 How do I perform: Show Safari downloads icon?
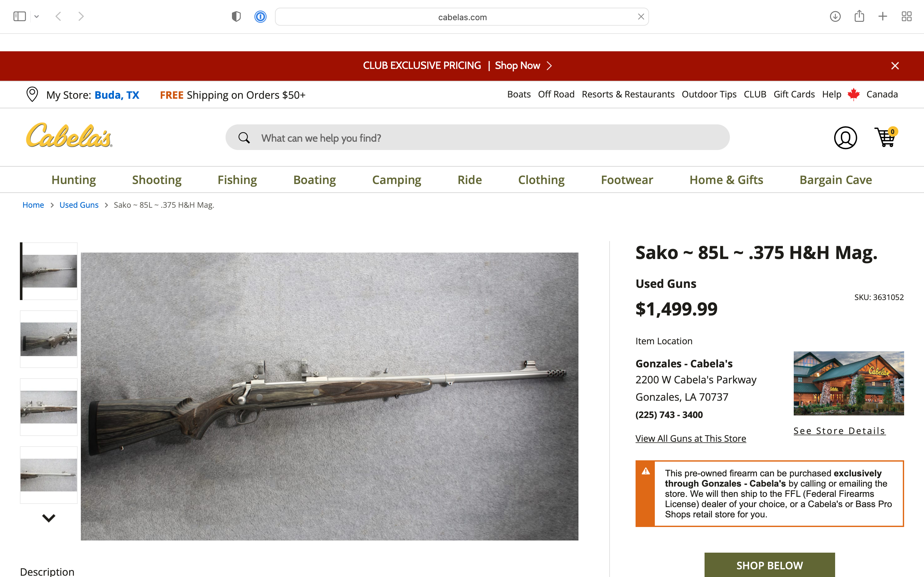tap(835, 16)
